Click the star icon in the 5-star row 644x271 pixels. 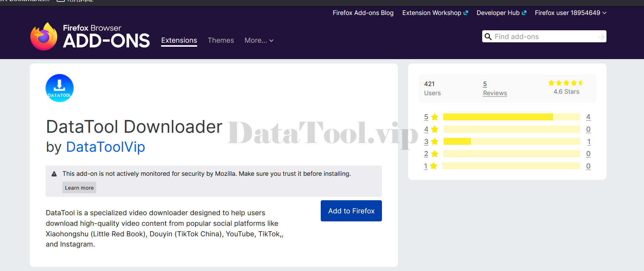(434, 117)
